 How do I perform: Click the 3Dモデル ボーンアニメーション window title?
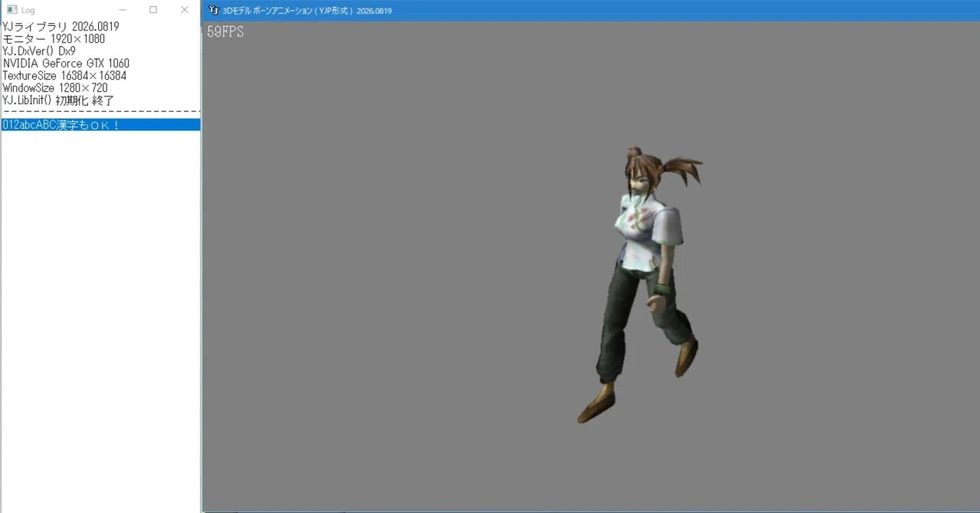(x=307, y=11)
